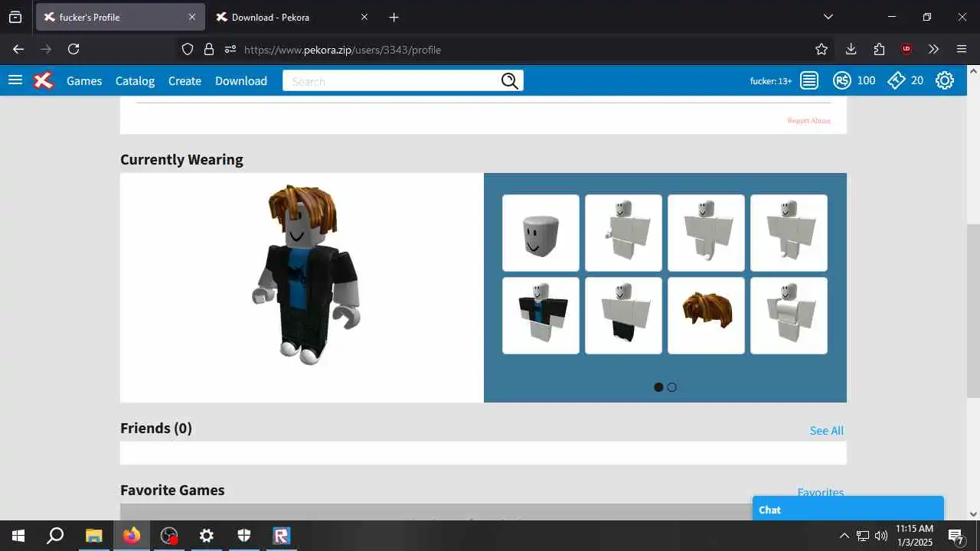The height and width of the screenshot is (551, 980).
Task: Open the Games menu item
Action: [x=84, y=80]
